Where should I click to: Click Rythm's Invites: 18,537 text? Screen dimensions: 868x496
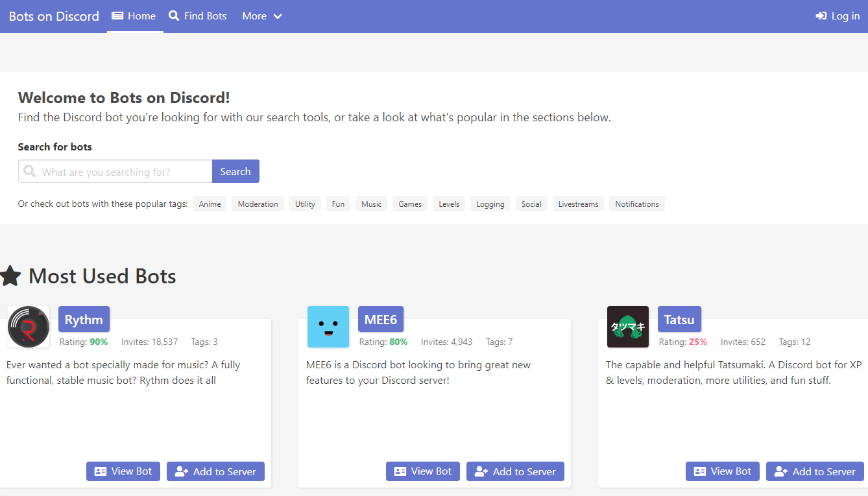click(x=149, y=342)
